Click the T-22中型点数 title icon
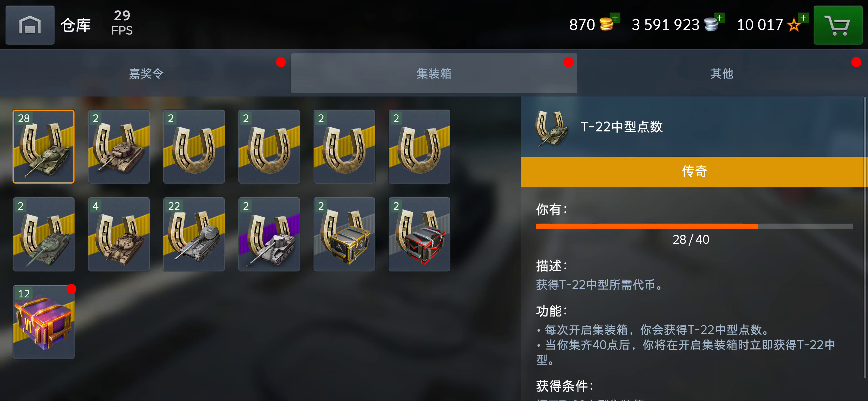Viewport: 868px width, 401px height. (551, 128)
